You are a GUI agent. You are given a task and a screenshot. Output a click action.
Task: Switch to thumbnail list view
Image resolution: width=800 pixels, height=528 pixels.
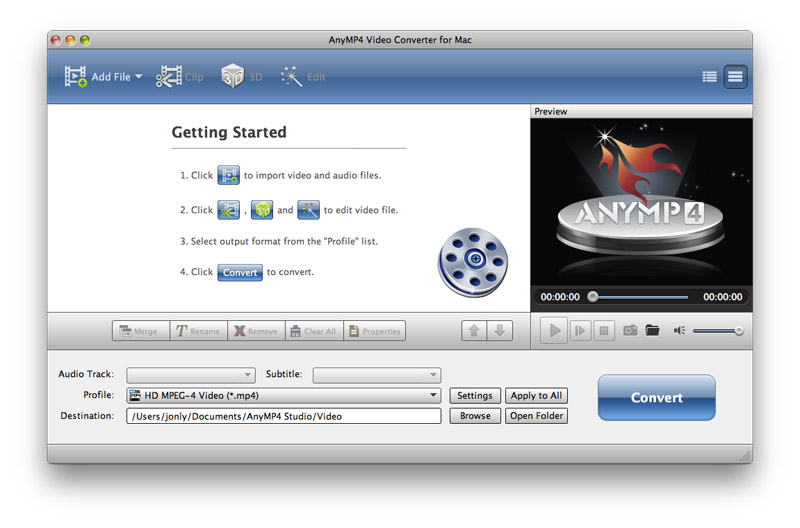tap(709, 77)
